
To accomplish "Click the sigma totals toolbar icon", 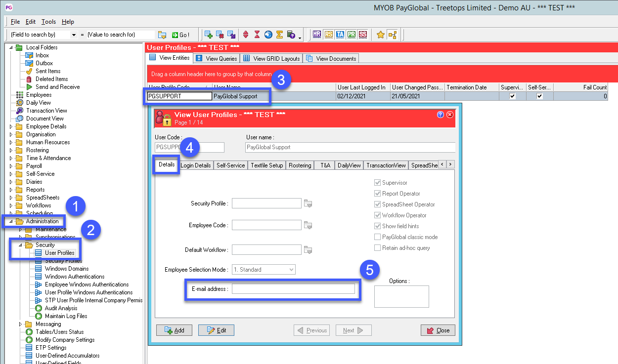I will point(279,35).
